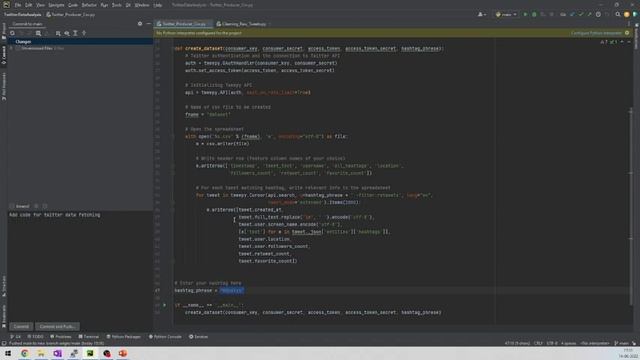Screen dimensions: 640x360
Task: Click Show History clock icon
Action: point(598,15)
